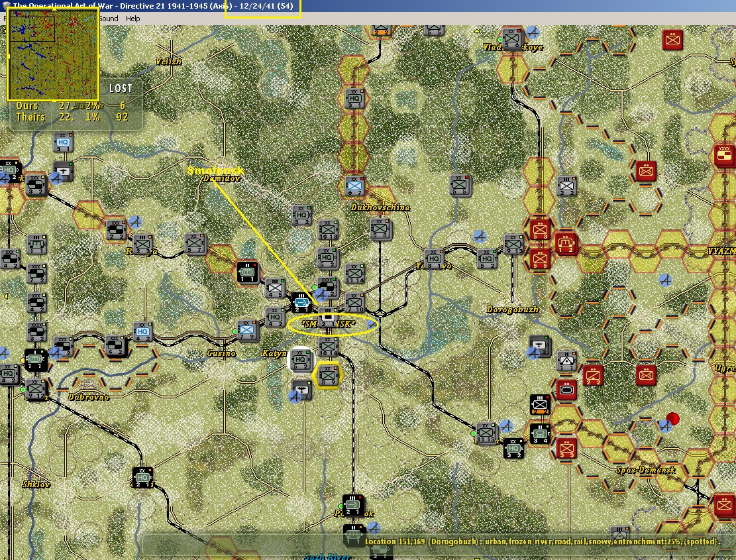Screen dimensions: 736x560
Task: Select the black 3-2 HQ division unit
Action: pos(513,448)
